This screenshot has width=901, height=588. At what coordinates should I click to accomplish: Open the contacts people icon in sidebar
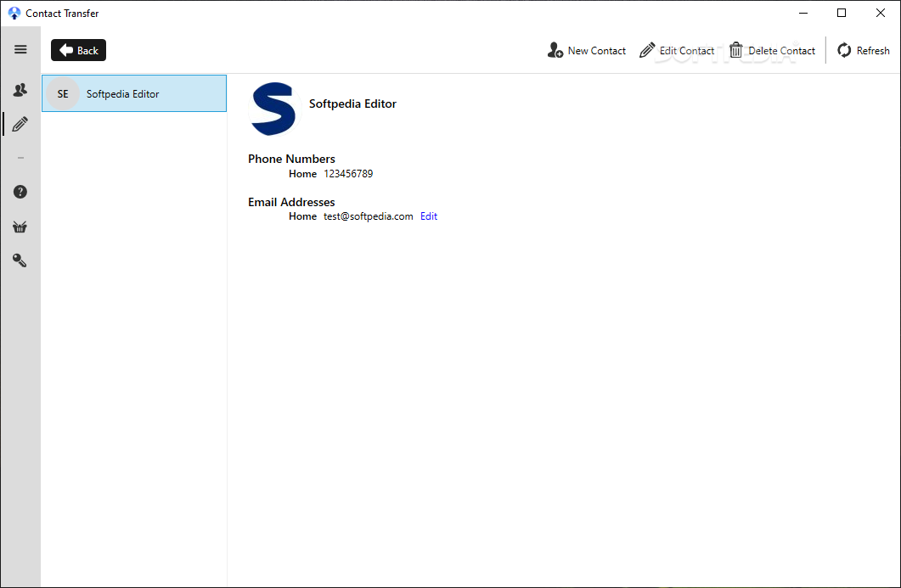20,90
